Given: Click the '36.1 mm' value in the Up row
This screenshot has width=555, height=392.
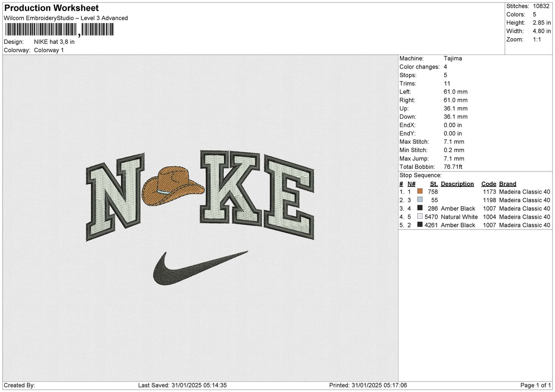Looking at the screenshot, I should [456, 109].
